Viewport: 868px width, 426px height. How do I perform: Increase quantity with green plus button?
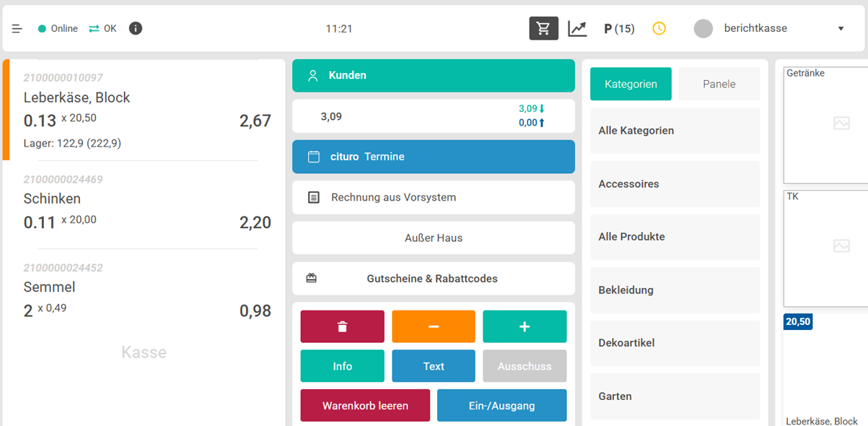(525, 326)
